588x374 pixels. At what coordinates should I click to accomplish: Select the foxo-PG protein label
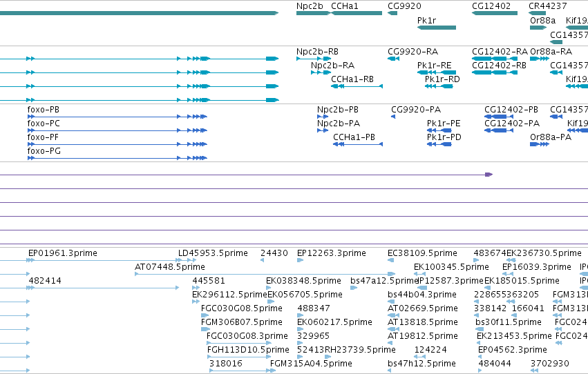44,151
